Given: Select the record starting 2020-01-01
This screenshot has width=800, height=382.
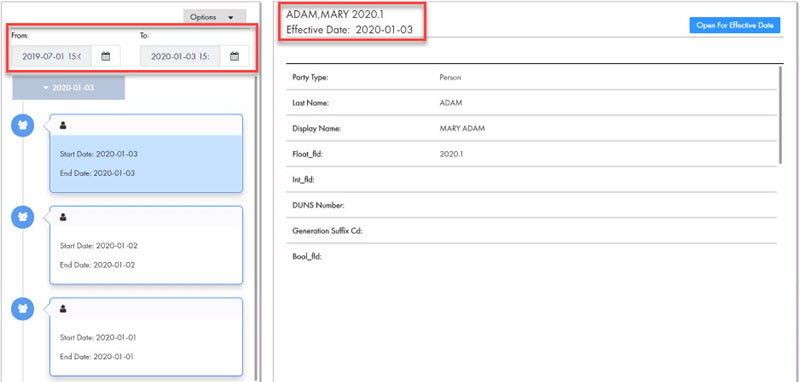Looking at the screenshot, I should coord(146,337).
